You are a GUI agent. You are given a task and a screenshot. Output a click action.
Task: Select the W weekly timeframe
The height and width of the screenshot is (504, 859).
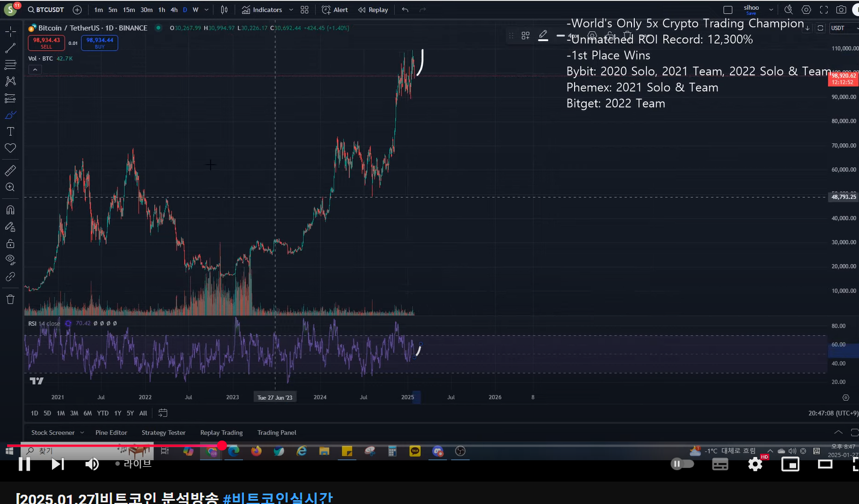point(195,10)
